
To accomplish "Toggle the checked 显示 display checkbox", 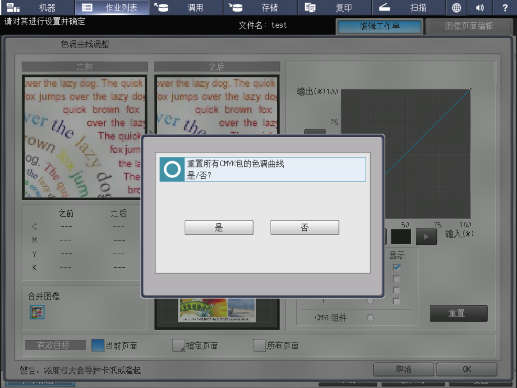I will click(x=396, y=267).
